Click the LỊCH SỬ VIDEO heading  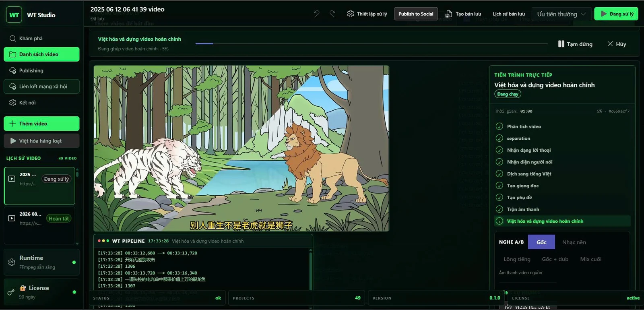pyautogui.click(x=23, y=158)
